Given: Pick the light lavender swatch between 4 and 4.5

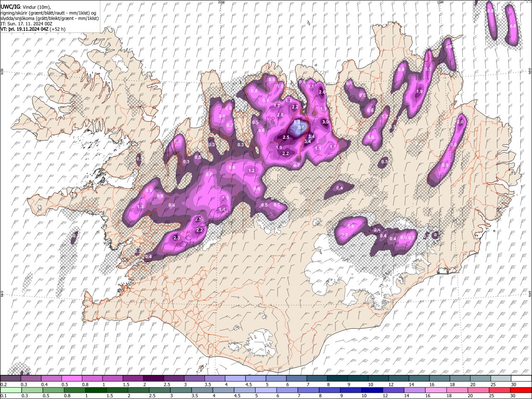Looking at the screenshot, I should (x=235, y=379).
